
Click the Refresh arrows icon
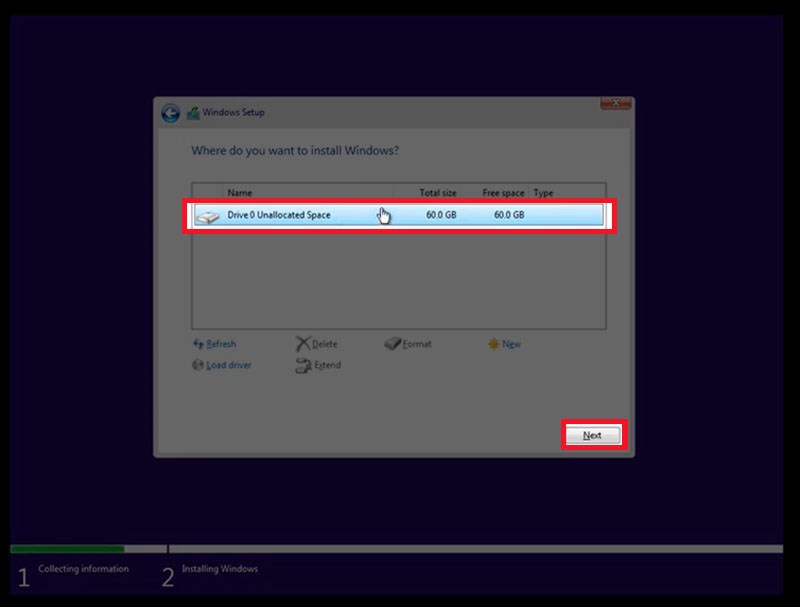point(198,343)
